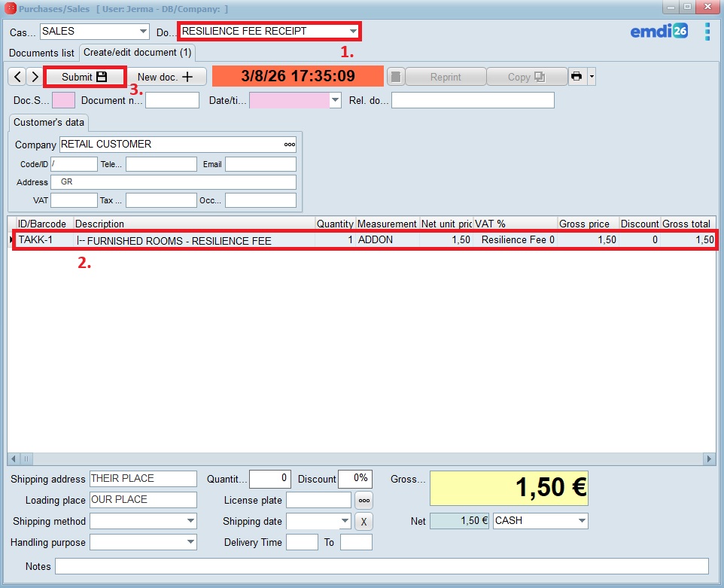Open the Shipping method dropdown
This screenshot has width=724, height=588.
pyautogui.click(x=190, y=521)
